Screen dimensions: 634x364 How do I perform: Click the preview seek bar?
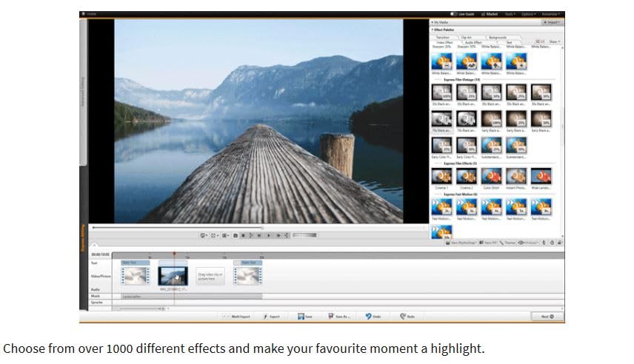178,227
